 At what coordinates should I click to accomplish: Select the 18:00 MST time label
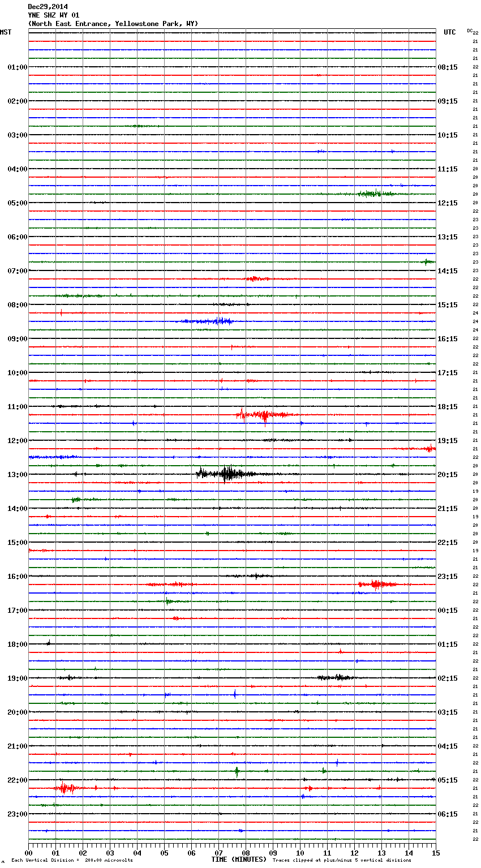click(17, 644)
